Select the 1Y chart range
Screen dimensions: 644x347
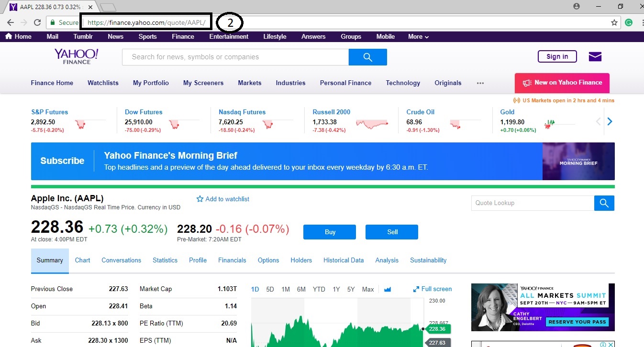click(336, 289)
